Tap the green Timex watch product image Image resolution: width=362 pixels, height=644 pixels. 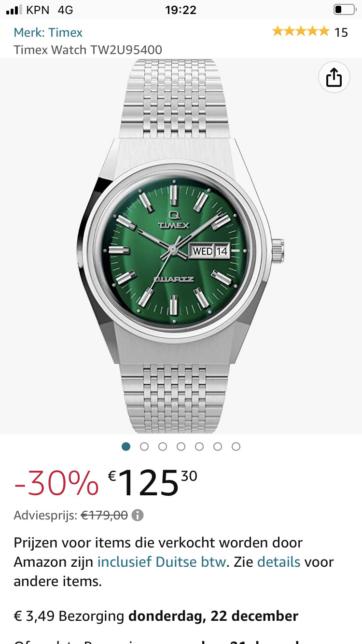click(181, 246)
